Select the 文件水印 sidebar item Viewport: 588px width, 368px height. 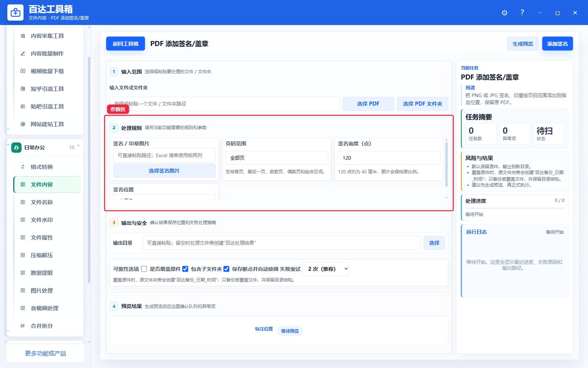pos(47,220)
